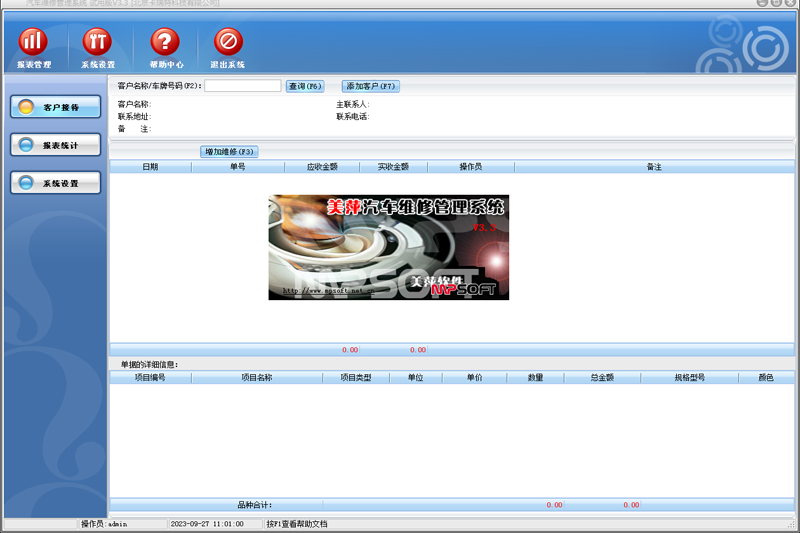Click 操作员:admin status bar entry
This screenshot has height=533, width=800.
click(x=104, y=524)
